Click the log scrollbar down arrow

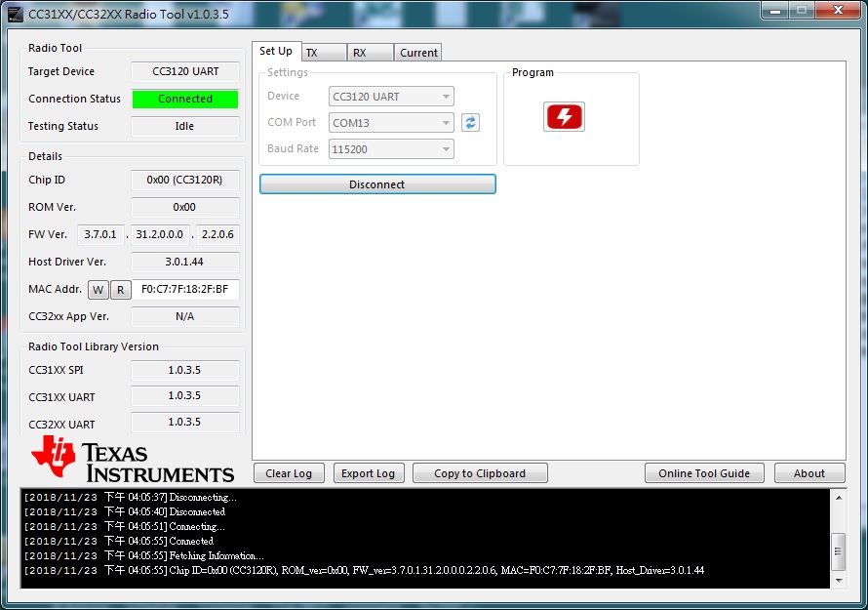[839, 580]
